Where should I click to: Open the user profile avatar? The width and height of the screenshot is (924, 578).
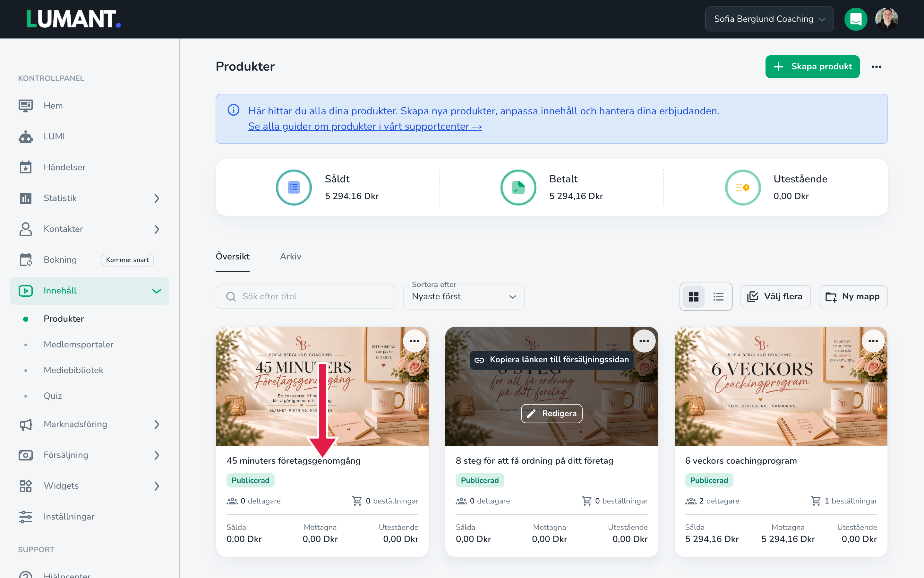[886, 19]
